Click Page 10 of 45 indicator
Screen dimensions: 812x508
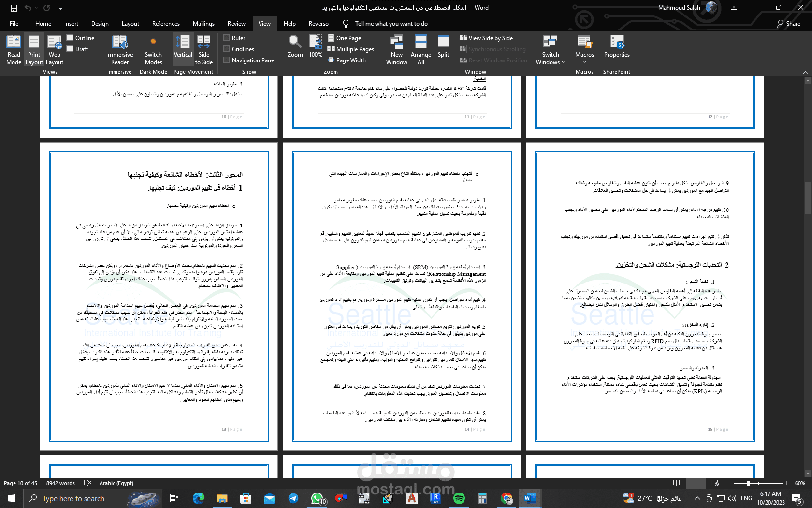click(x=20, y=483)
